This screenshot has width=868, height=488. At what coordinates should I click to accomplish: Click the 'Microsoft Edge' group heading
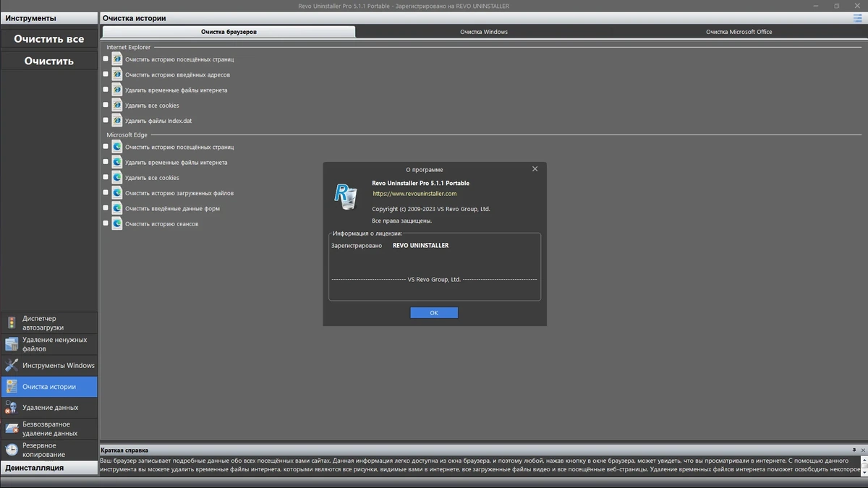[126, 134]
